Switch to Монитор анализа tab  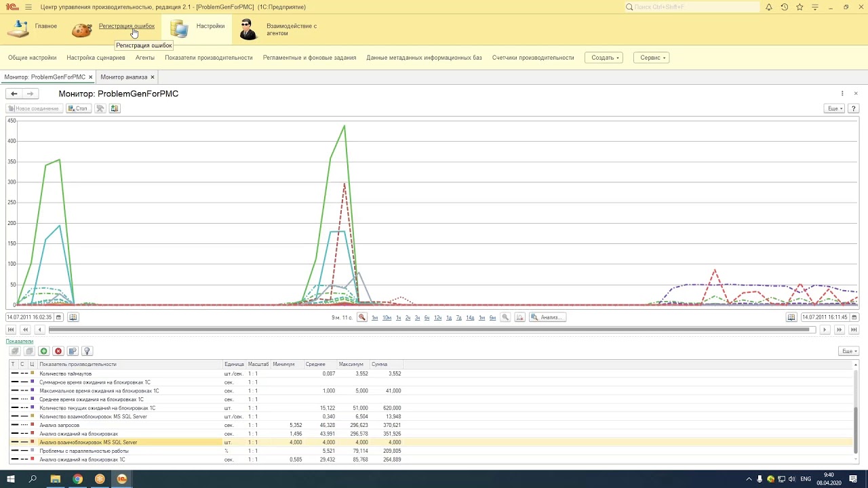(123, 77)
